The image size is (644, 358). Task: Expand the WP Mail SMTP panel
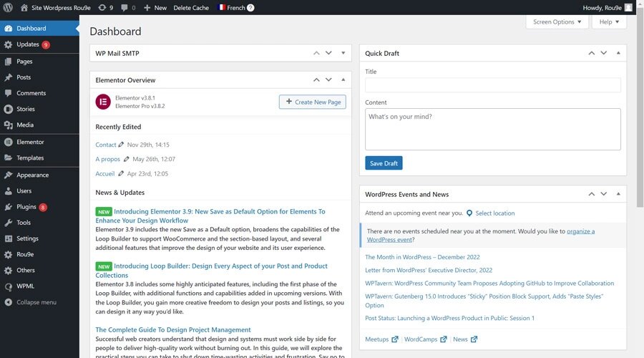pyautogui.click(x=343, y=53)
